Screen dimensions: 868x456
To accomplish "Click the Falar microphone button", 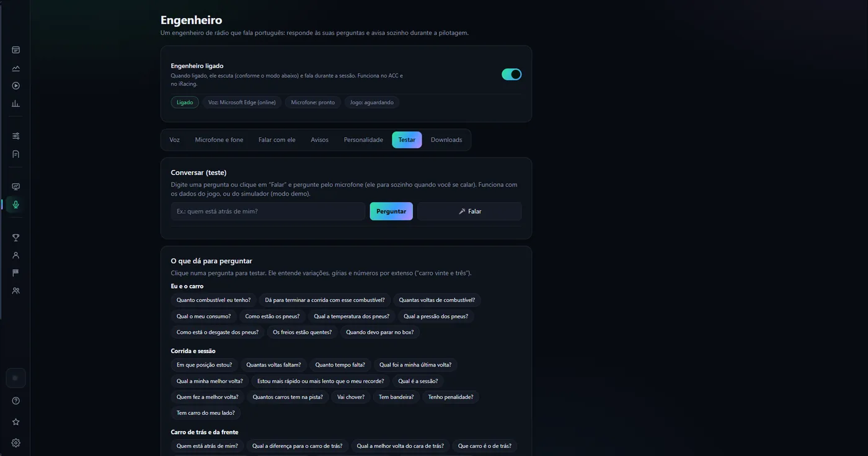I will click(469, 212).
